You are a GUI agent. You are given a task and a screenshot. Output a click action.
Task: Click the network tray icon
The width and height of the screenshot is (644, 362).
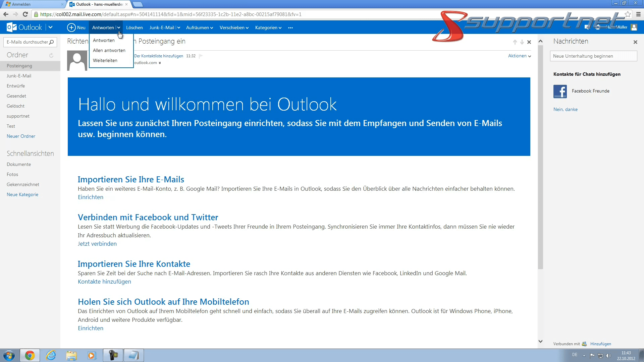600,356
